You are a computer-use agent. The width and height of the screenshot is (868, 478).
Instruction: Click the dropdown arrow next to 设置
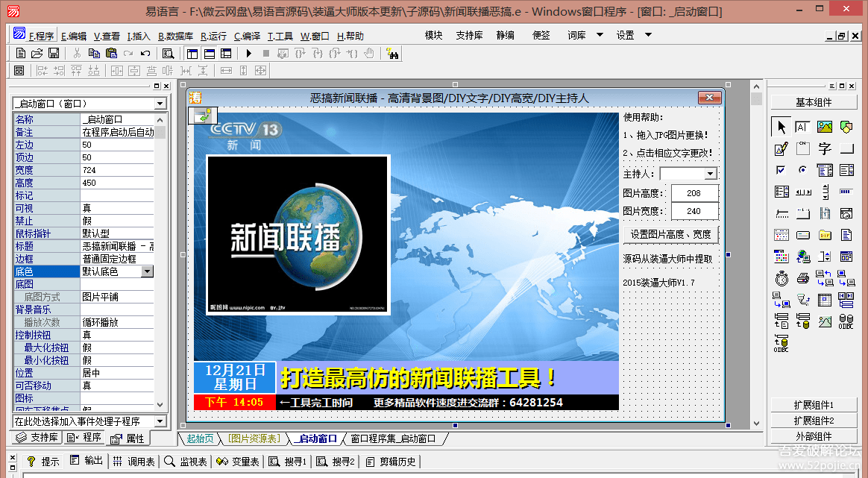click(x=648, y=35)
